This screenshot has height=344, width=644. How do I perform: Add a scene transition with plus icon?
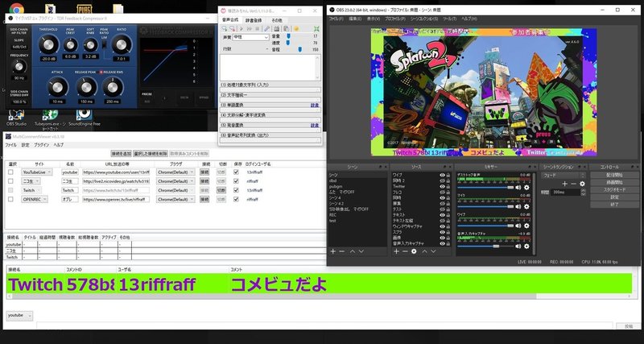pos(565,184)
